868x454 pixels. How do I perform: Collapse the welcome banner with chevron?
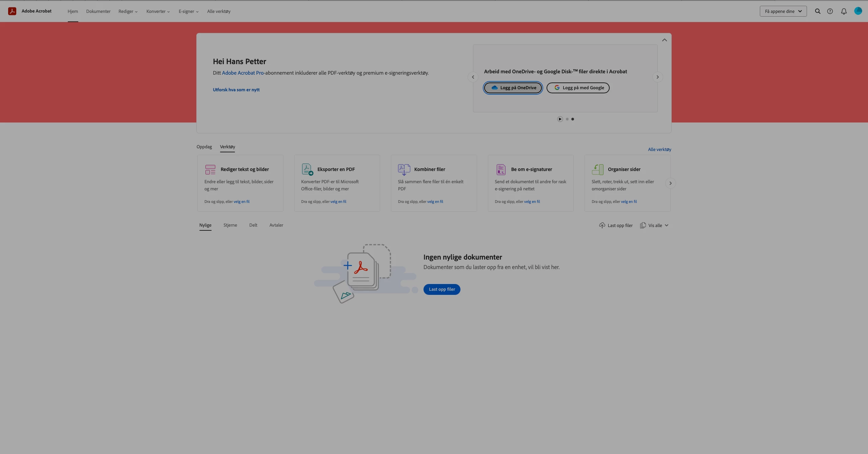664,40
